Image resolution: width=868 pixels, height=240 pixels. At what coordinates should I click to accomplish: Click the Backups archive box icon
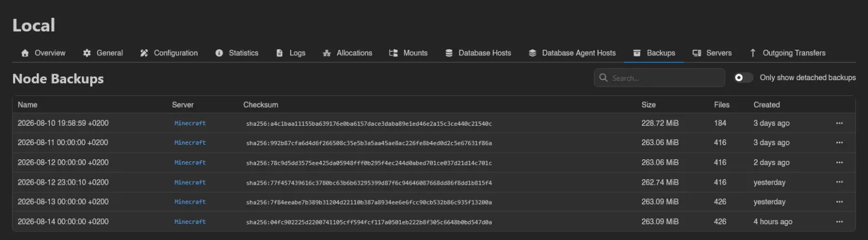point(637,53)
